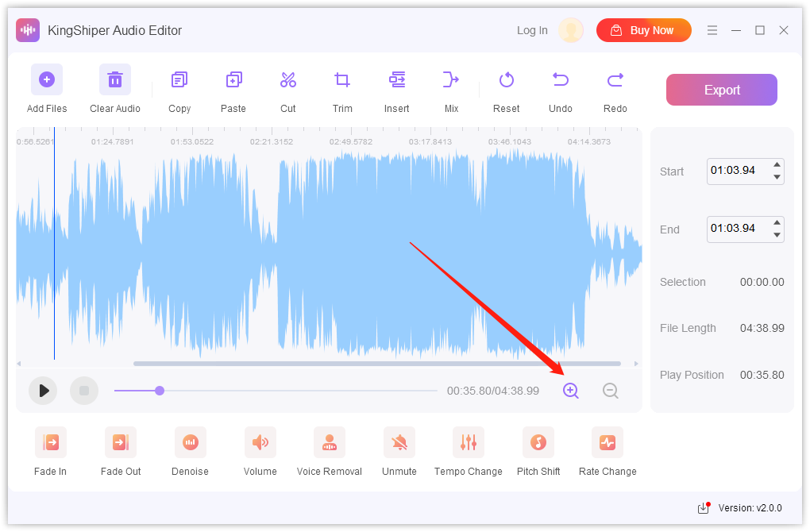Click the 01:53.0522 timeline marker
810x532 pixels.
(x=191, y=141)
